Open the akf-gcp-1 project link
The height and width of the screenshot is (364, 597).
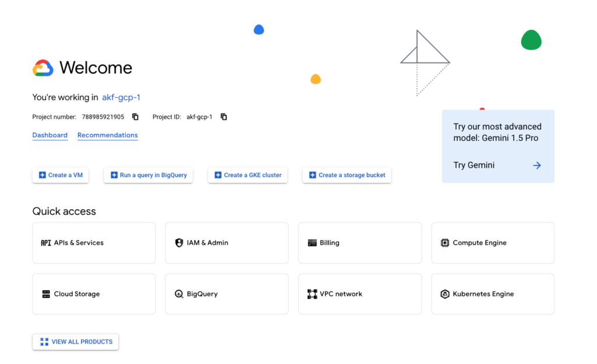(121, 97)
